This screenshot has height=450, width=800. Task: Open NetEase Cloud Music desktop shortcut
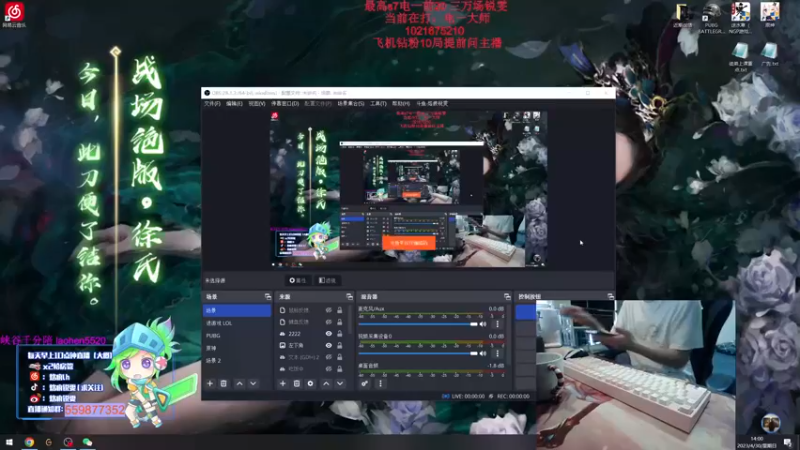point(14,14)
